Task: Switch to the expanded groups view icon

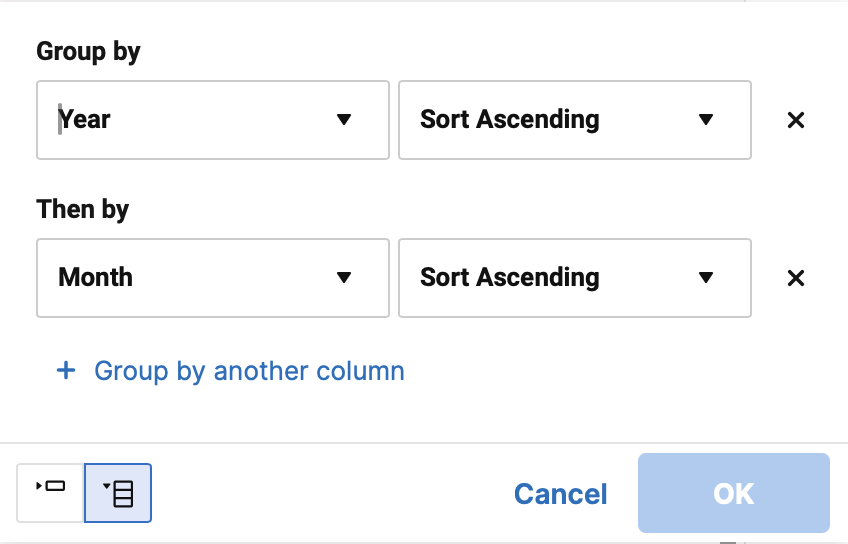Action: pyautogui.click(x=118, y=493)
